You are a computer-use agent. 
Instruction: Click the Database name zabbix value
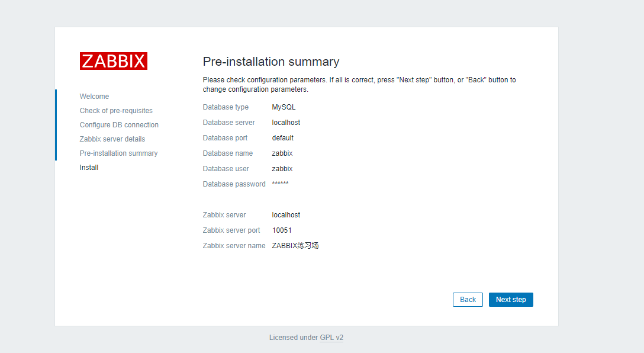click(x=282, y=153)
